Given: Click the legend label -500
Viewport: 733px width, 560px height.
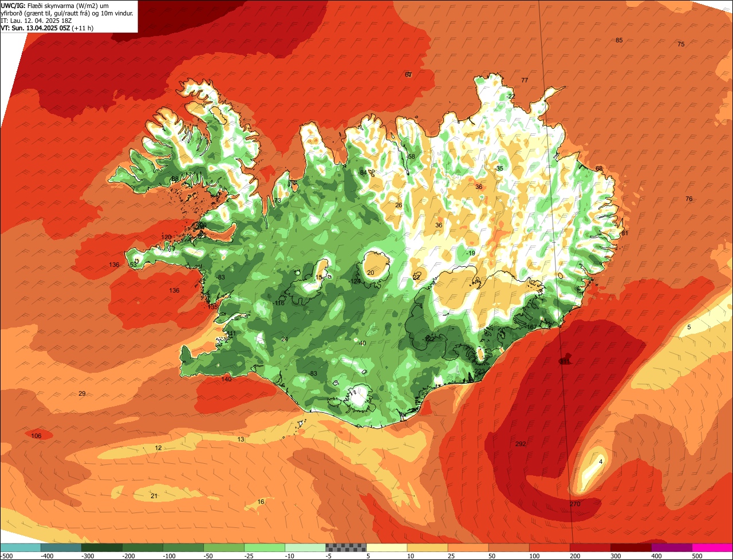Looking at the screenshot, I should point(7,556).
